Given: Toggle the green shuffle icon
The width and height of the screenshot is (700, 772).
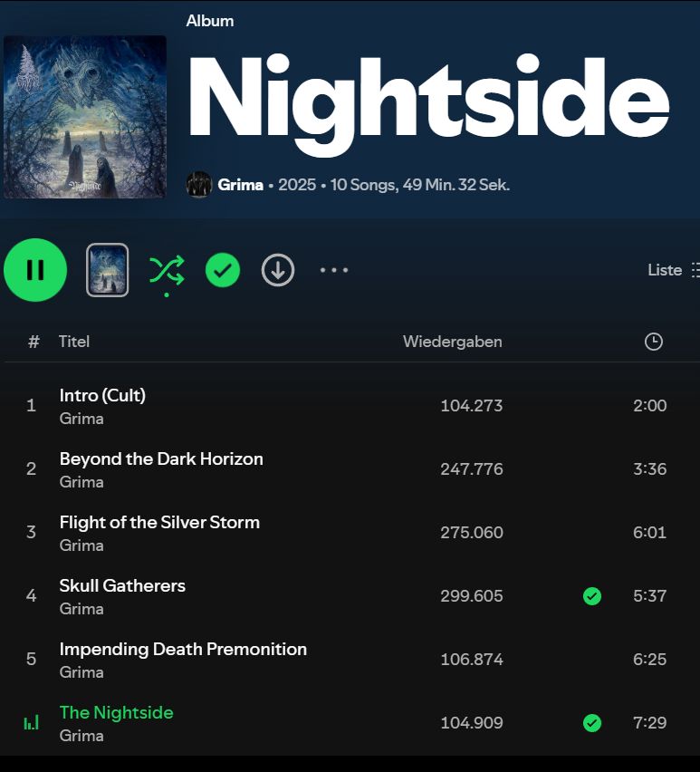Looking at the screenshot, I should [x=167, y=270].
